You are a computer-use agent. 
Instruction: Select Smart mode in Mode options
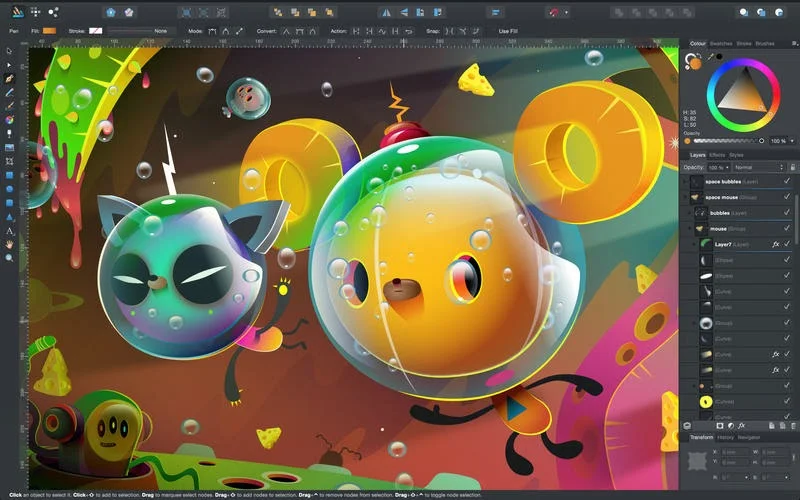pyautogui.click(x=226, y=31)
